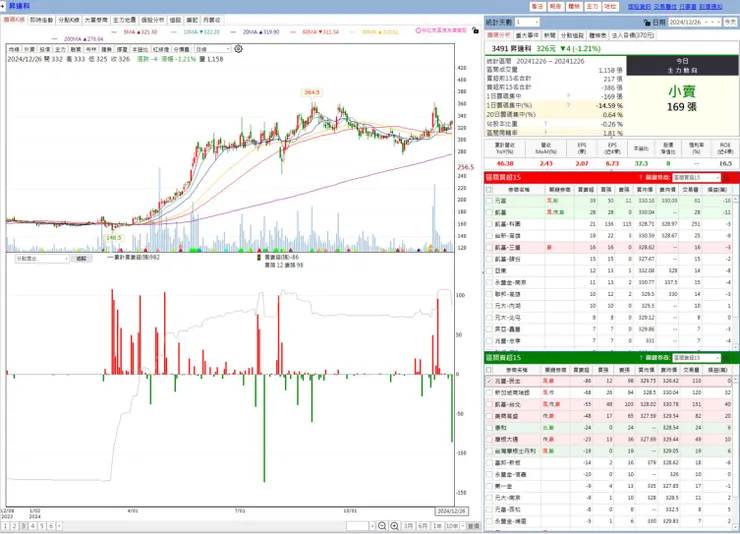Click the lock icon next to 日期
This screenshot has height=534, width=740.
[x=647, y=22]
